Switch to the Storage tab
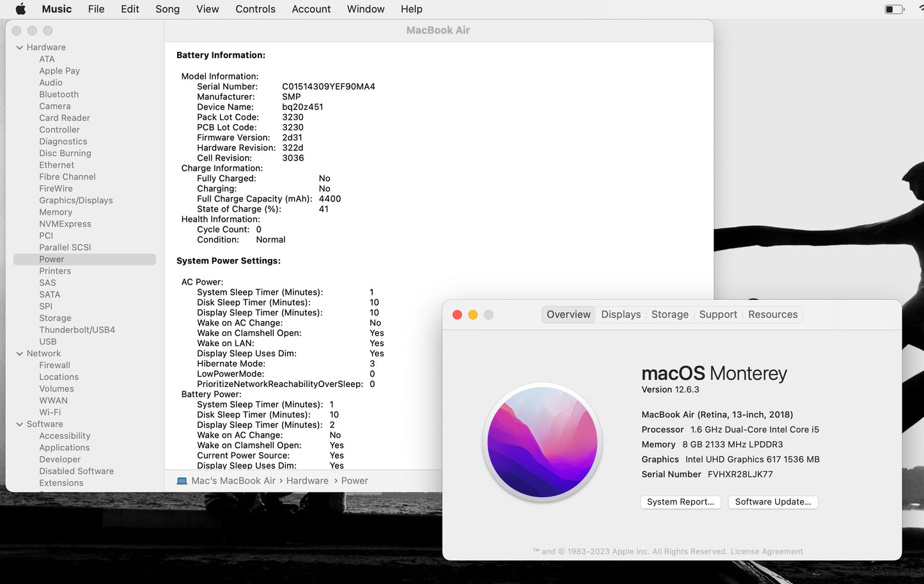This screenshot has height=584, width=924. click(670, 315)
